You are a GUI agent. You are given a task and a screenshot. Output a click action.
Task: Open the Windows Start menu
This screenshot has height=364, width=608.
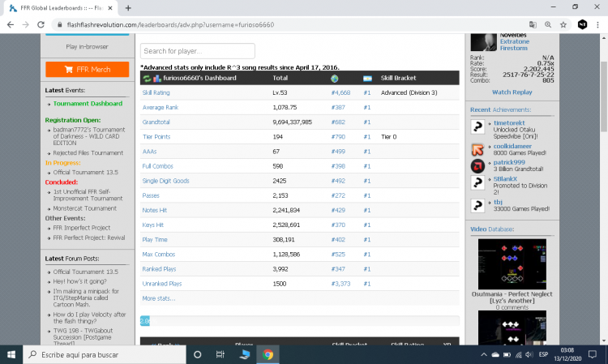11,354
